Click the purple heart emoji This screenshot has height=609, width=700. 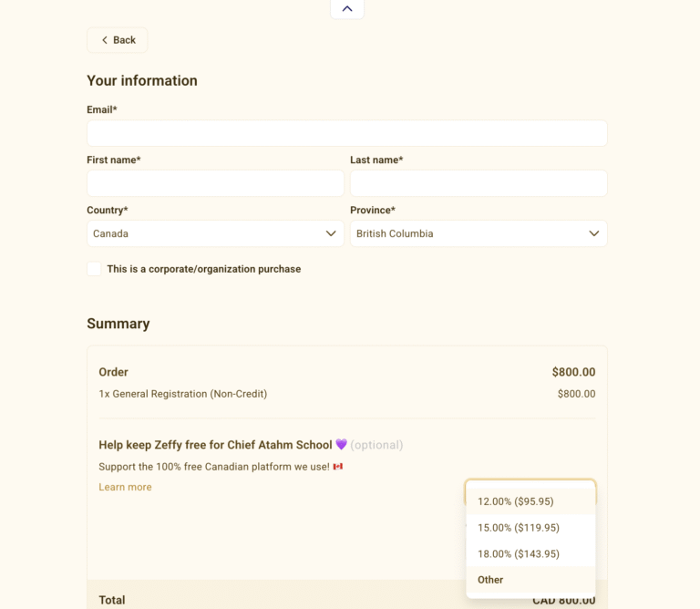[x=342, y=445]
